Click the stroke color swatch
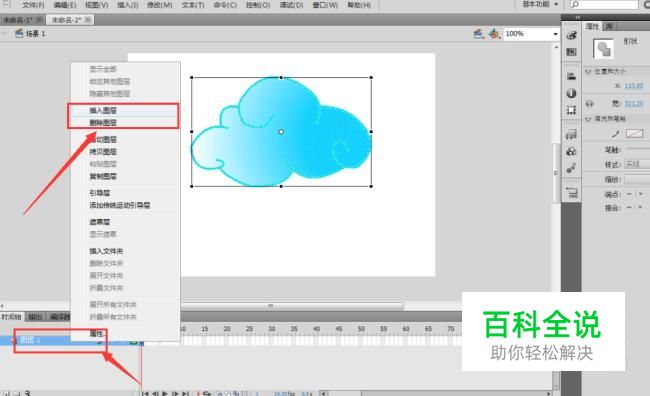 [635, 134]
